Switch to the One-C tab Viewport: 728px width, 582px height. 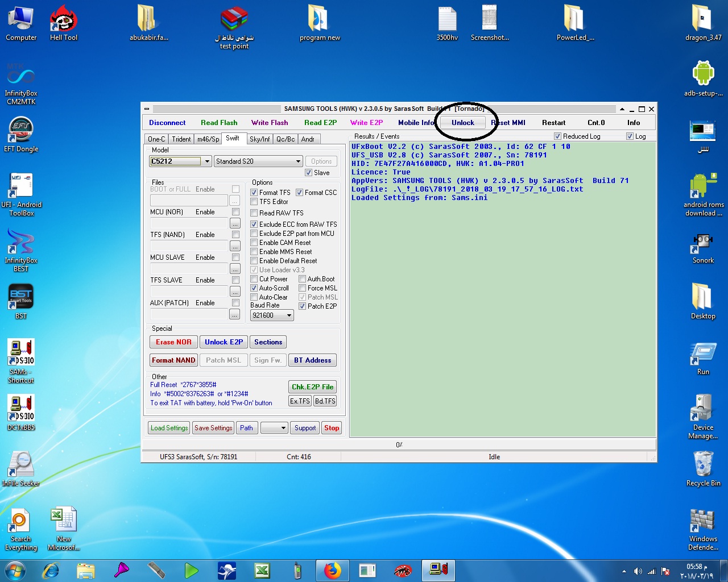tap(156, 139)
